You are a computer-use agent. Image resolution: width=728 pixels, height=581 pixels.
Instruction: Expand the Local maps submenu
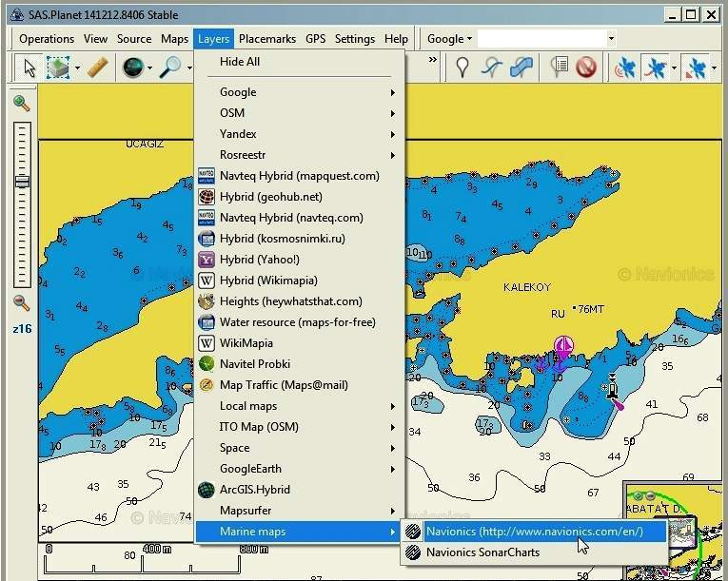point(300,406)
